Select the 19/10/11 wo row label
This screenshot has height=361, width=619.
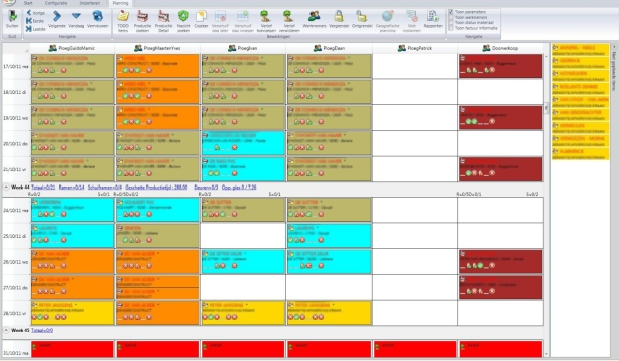point(15,118)
